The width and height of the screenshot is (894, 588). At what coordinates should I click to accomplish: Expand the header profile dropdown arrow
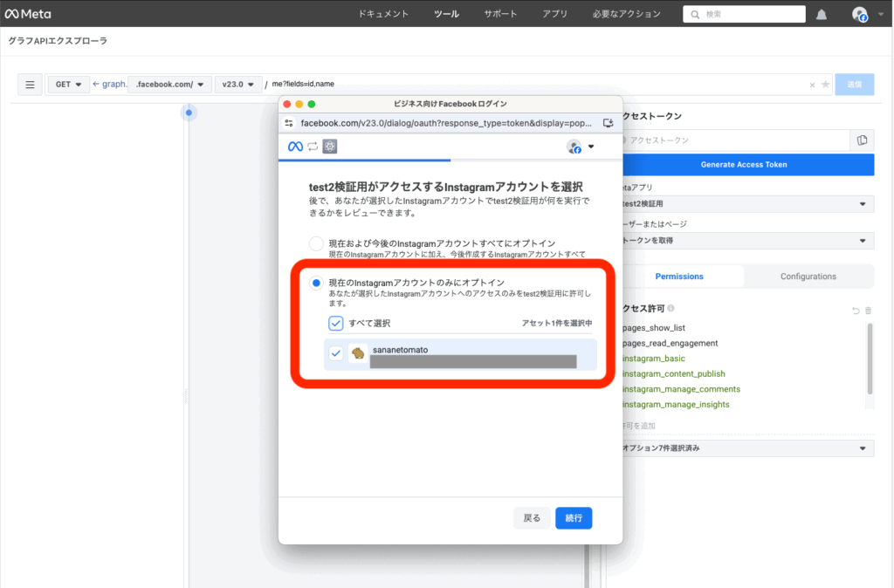pyautogui.click(x=880, y=14)
